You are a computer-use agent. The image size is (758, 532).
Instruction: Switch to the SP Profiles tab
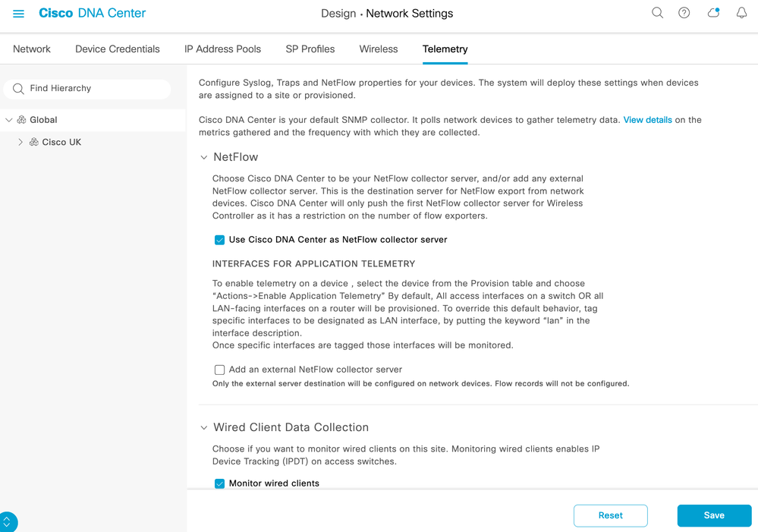pos(310,49)
